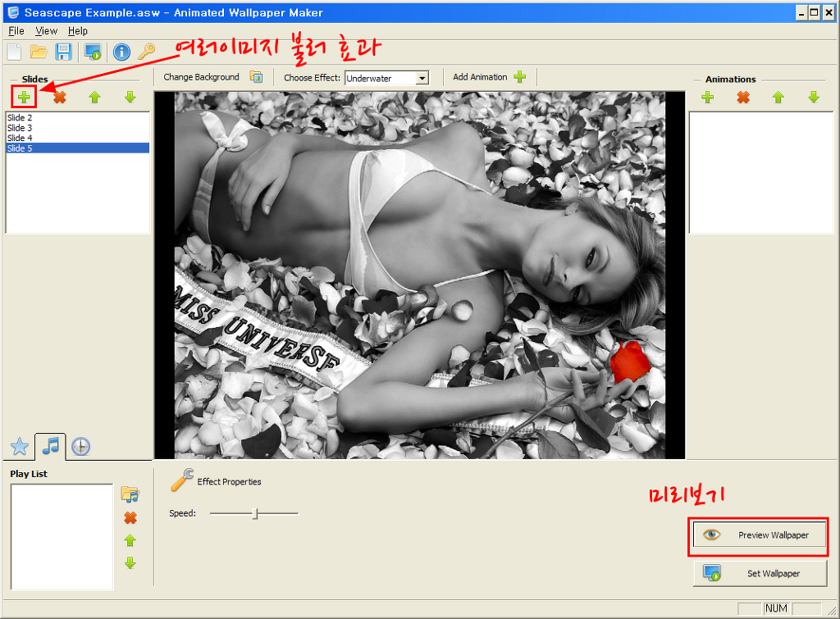The image size is (840, 619).
Task: Move animation down in Animations panel
Action: coord(814,97)
